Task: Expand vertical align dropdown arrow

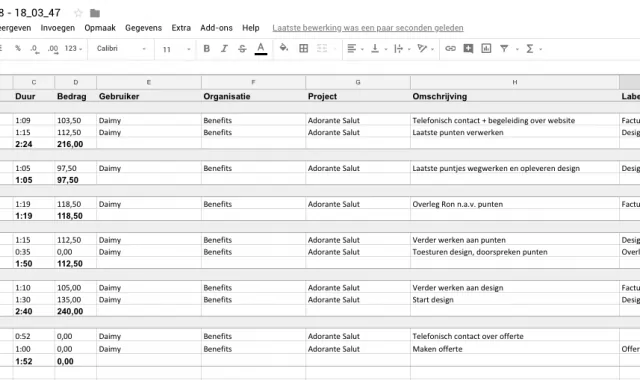Action: [385, 49]
